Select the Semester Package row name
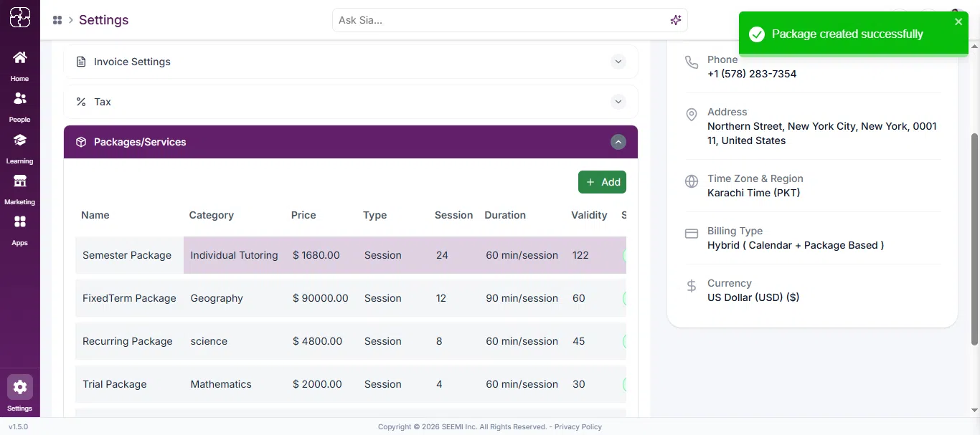This screenshot has height=435, width=980. tap(127, 255)
